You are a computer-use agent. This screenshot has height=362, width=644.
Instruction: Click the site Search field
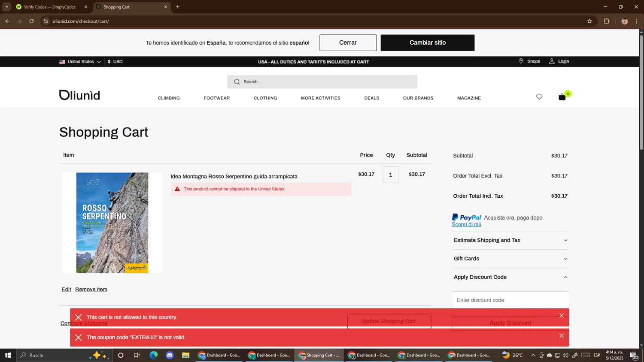tap(322, 82)
